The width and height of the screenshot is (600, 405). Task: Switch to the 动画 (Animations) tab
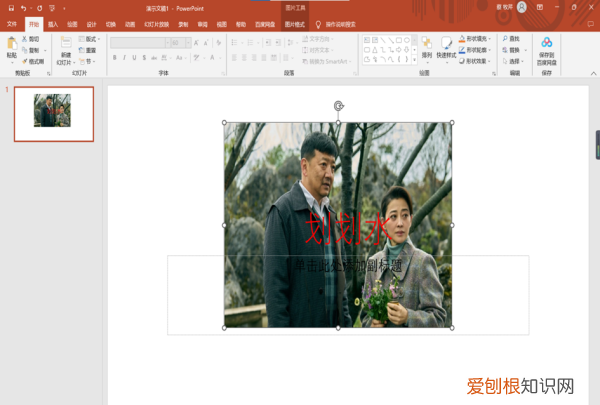(x=130, y=24)
